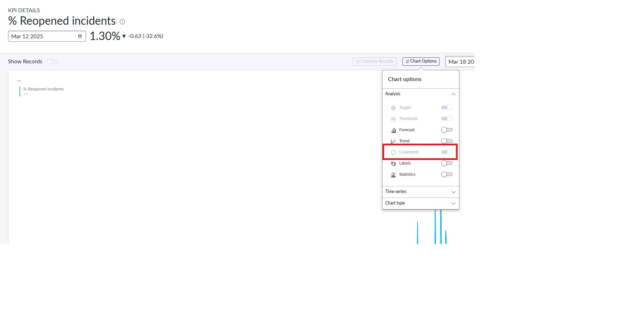Click the info icon beside % Reopened incidents

pos(122,22)
